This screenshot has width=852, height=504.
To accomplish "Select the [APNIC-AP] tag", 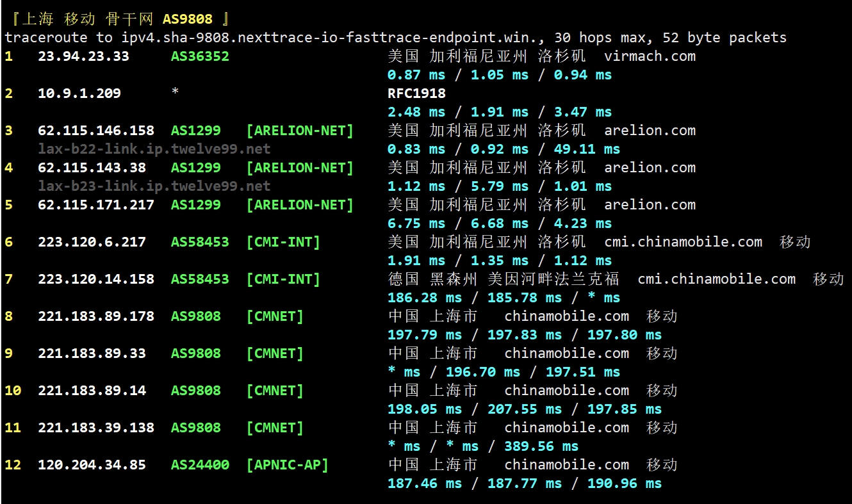I will pos(287,465).
